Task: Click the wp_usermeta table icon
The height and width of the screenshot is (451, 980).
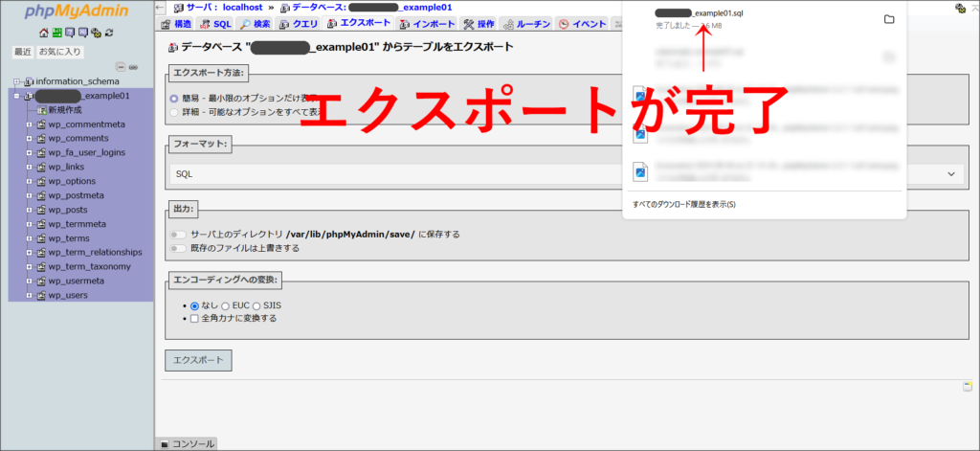Action: 42,281
